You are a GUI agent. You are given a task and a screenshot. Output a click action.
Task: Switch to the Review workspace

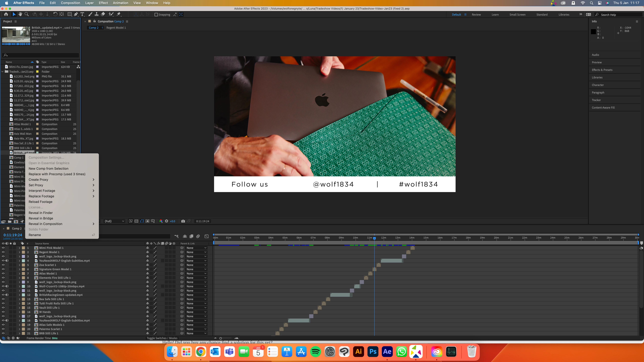[x=476, y=15]
